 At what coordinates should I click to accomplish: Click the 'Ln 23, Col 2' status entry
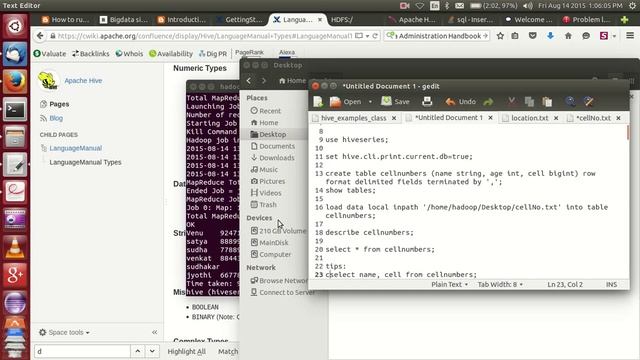(565, 284)
